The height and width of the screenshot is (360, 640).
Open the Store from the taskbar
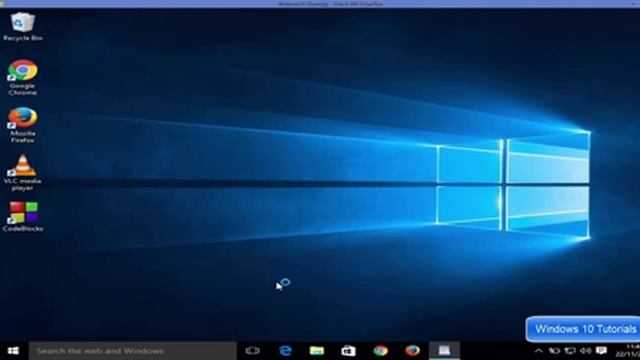348,351
